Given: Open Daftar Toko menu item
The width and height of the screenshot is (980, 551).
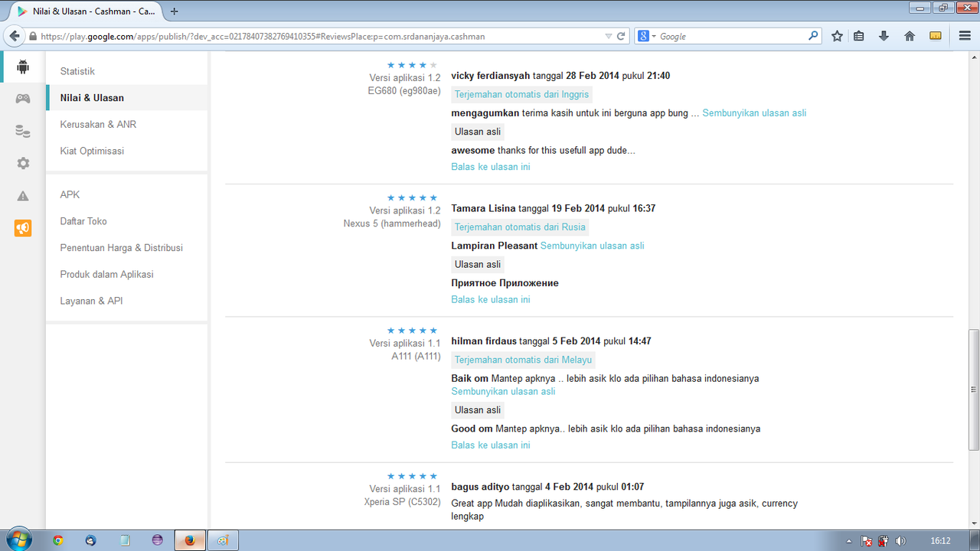Looking at the screenshot, I should (83, 221).
